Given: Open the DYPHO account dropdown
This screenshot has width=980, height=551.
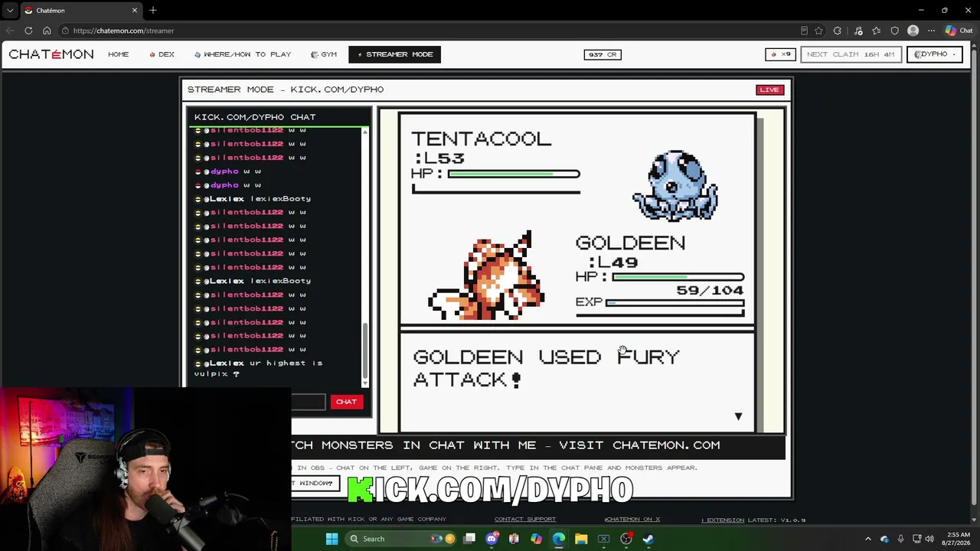Looking at the screenshot, I should 935,54.
